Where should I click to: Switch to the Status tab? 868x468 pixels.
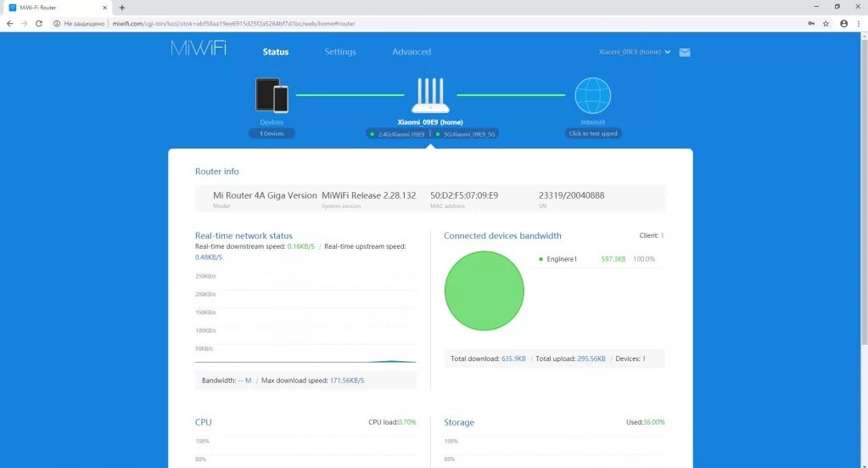tap(276, 52)
